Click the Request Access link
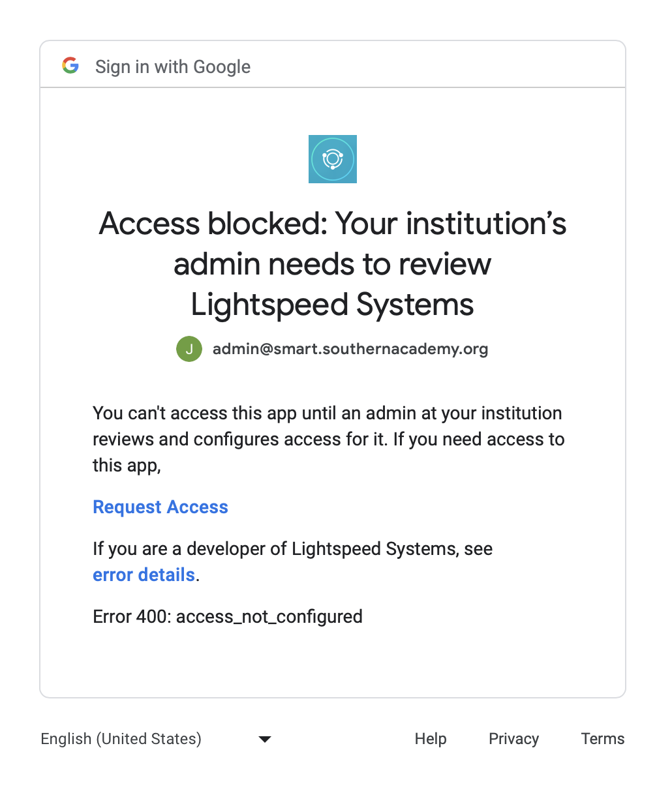Image resolution: width=672 pixels, height=793 pixels. [x=160, y=507]
